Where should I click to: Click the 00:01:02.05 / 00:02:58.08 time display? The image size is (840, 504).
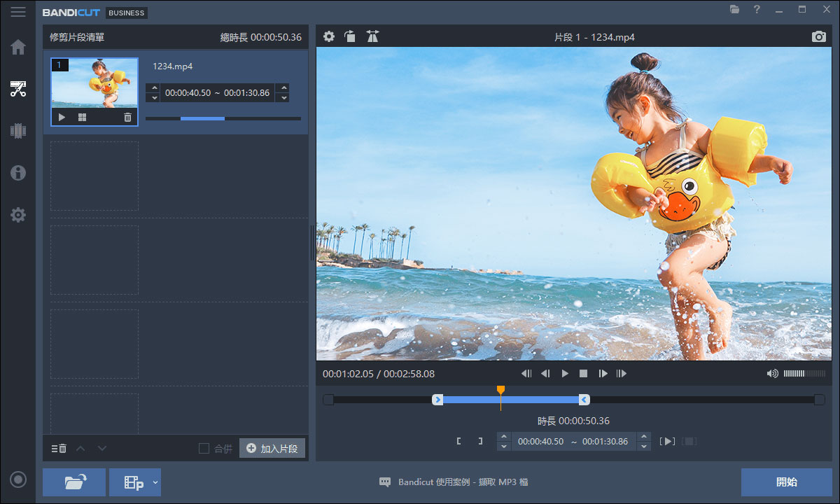379,374
